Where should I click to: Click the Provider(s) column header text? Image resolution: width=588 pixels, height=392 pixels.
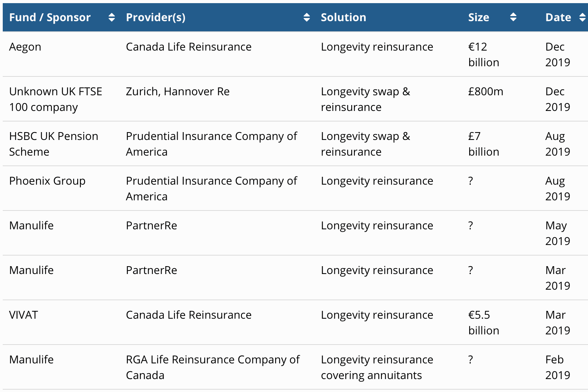(156, 17)
